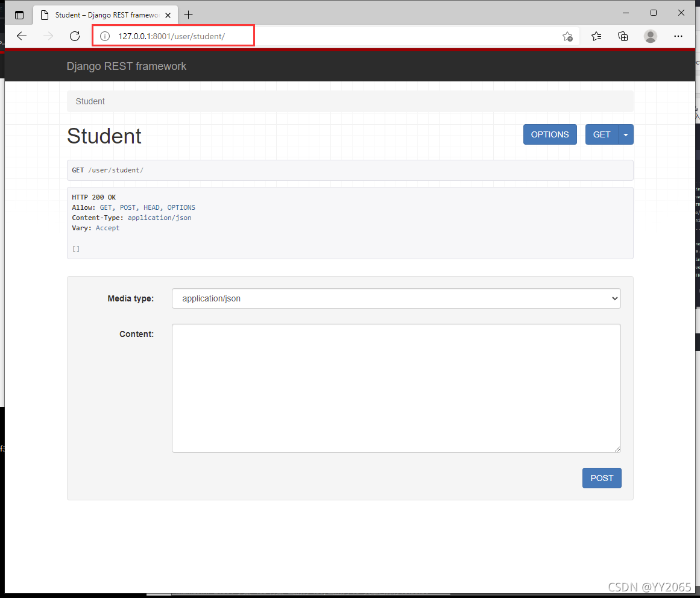This screenshot has width=700, height=598.
Task: Open the Media type dropdown
Action: click(x=396, y=298)
